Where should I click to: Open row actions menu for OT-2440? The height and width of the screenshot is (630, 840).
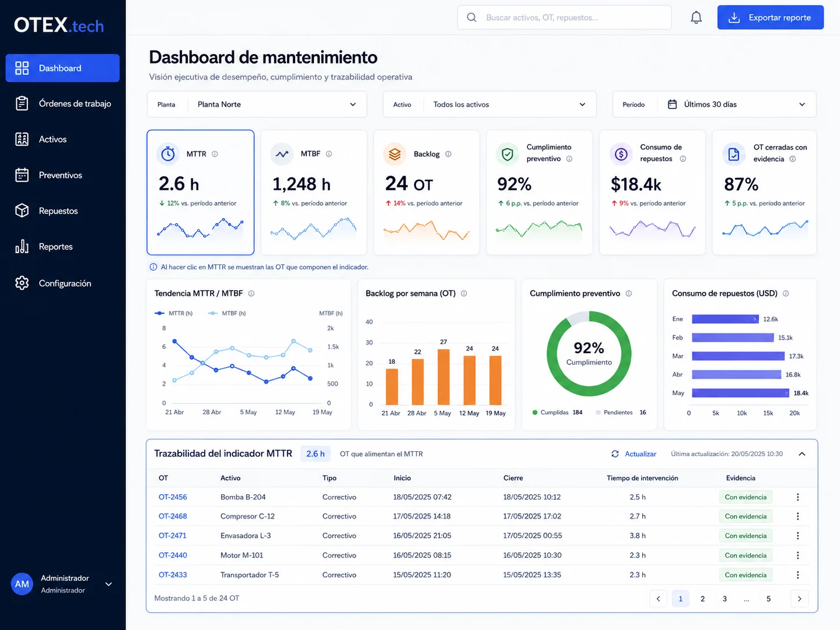point(798,555)
